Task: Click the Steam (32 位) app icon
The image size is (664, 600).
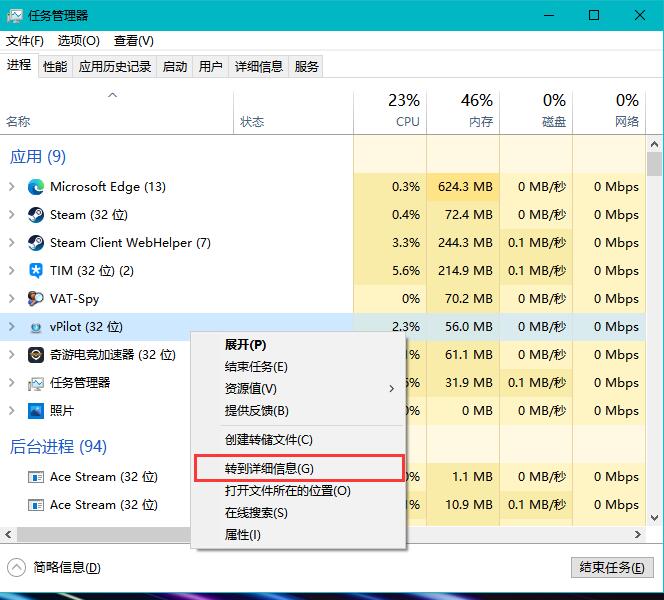Action: (x=36, y=215)
